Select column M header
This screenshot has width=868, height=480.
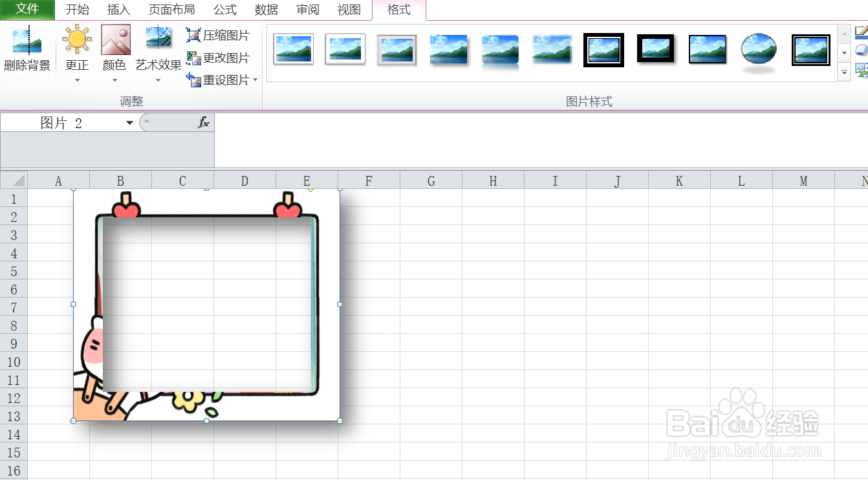point(803,180)
